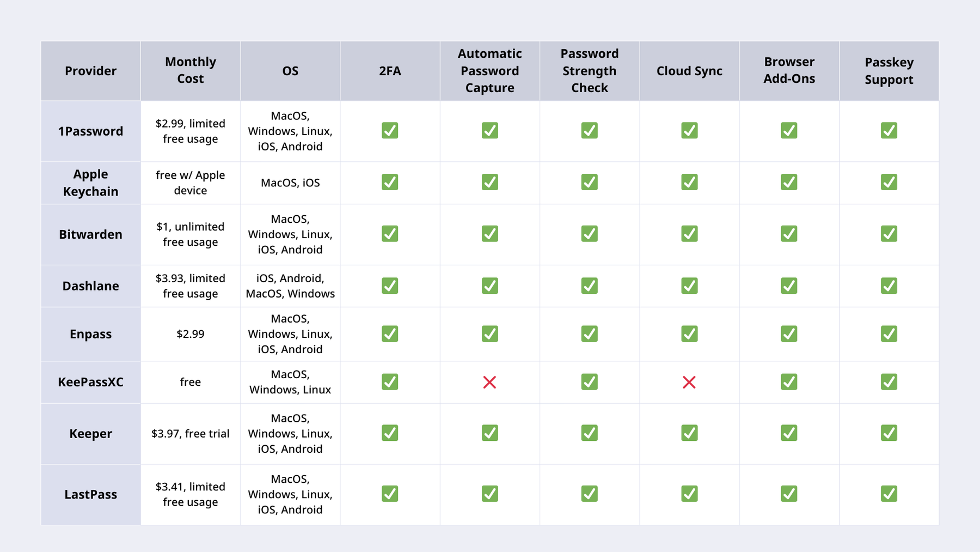Screen dimensions: 980x552
Task: Click 1Password 2FA green checkmark
Action: click(x=390, y=131)
